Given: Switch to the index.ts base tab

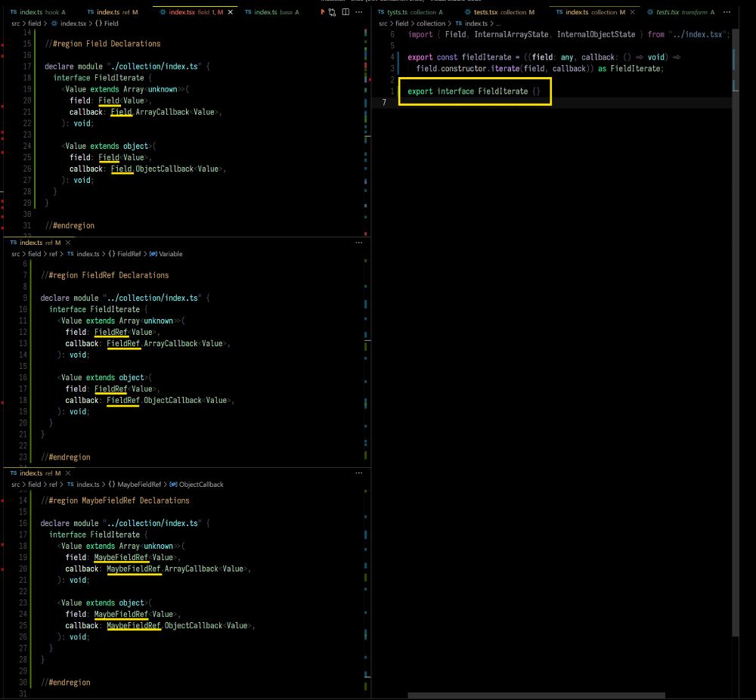Looking at the screenshot, I should pos(271,12).
